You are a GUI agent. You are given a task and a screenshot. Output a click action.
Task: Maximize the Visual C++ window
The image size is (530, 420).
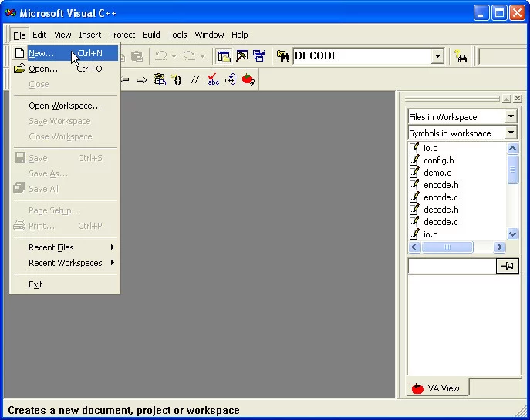coord(499,13)
